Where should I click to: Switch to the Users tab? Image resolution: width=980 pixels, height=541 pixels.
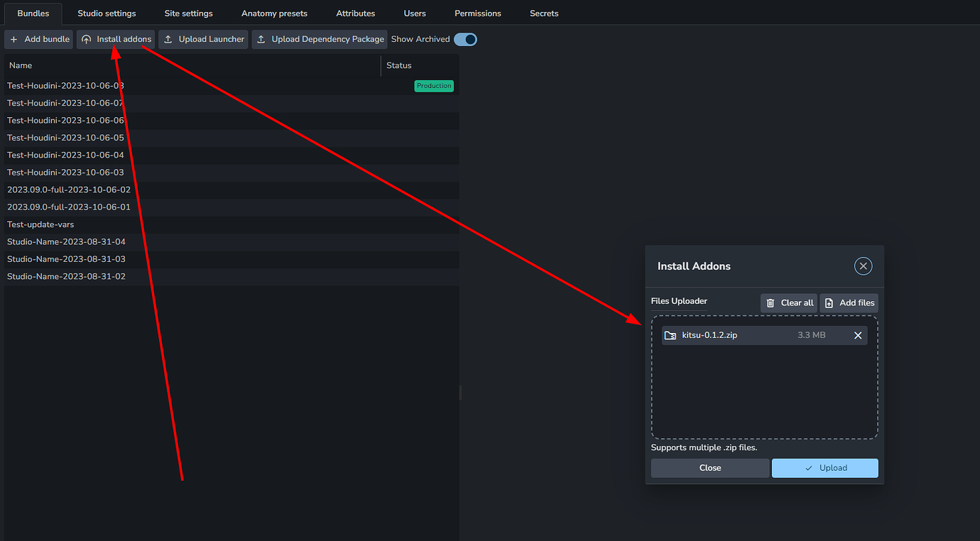click(x=414, y=13)
